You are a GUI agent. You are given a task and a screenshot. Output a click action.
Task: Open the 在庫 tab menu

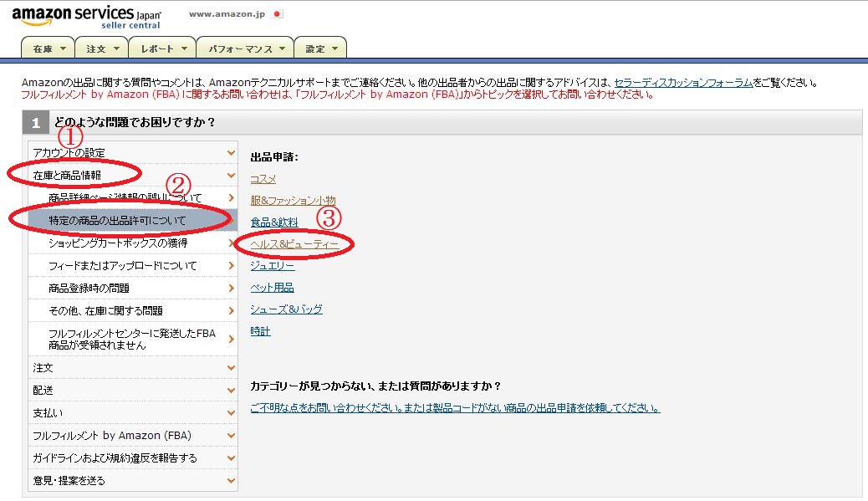[x=48, y=49]
